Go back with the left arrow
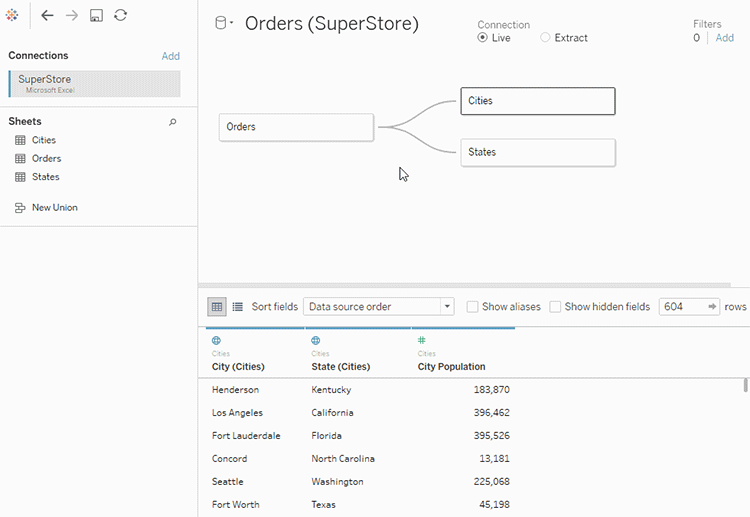This screenshot has width=750, height=517. coord(47,16)
